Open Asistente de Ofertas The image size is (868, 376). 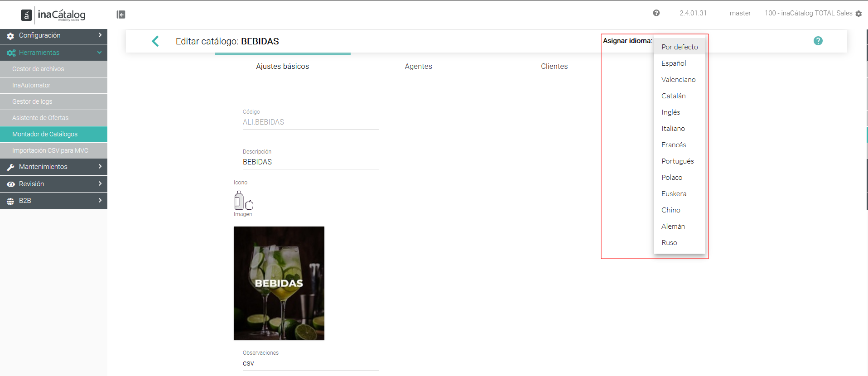point(53,118)
